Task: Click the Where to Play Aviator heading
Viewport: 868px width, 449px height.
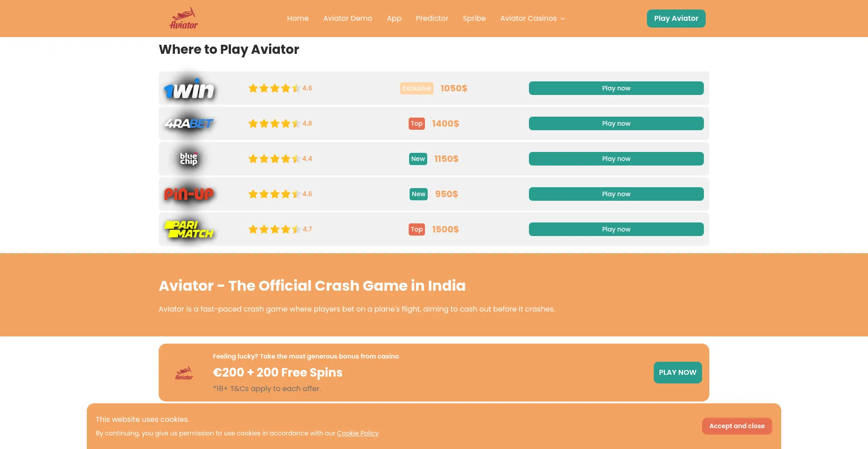Action: pos(229,49)
